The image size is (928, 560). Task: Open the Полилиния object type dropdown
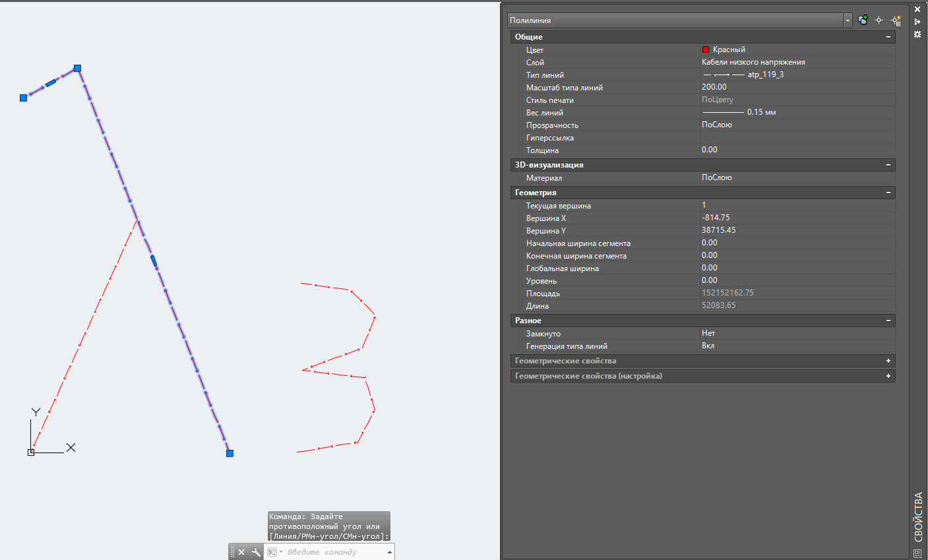coord(848,20)
